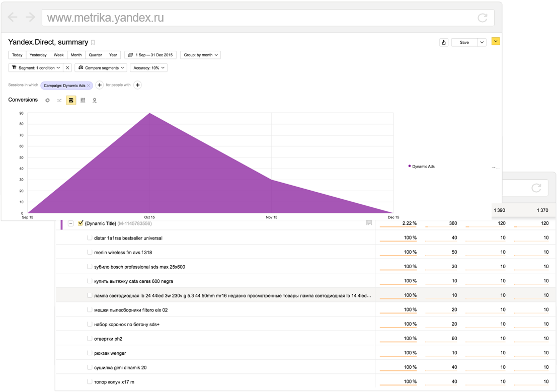Check the distar 1a1rss bestseller universal row

(90, 238)
